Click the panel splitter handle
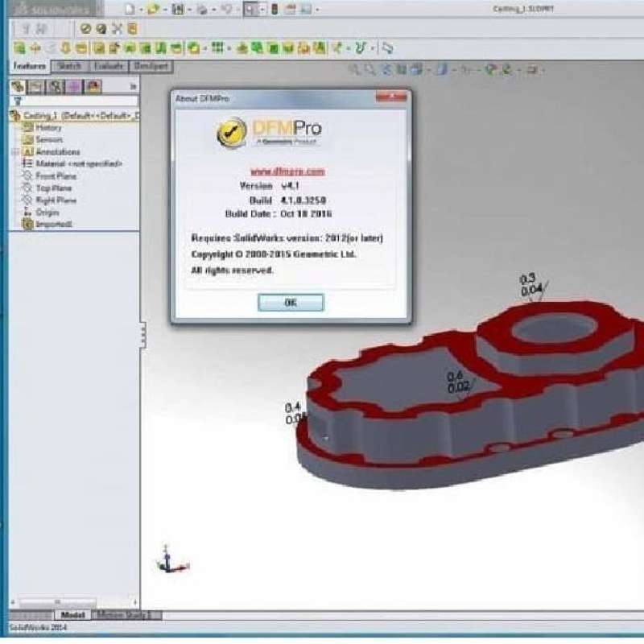Viewport: 644px width, 644px height. [x=143, y=335]
